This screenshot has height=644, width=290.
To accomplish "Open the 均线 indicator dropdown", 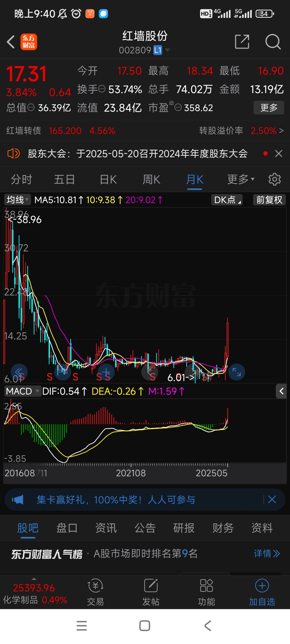I will point(17,200).
